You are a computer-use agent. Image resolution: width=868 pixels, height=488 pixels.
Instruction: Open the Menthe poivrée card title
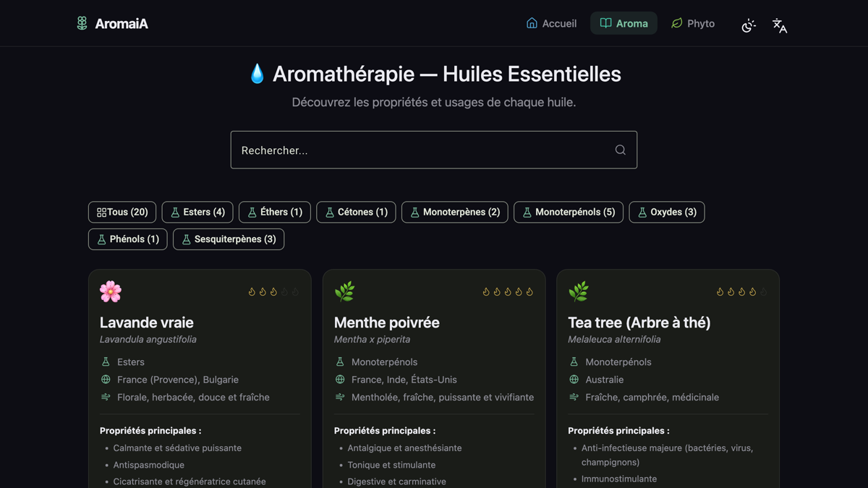pyautogui.click(x=387, y=322)
